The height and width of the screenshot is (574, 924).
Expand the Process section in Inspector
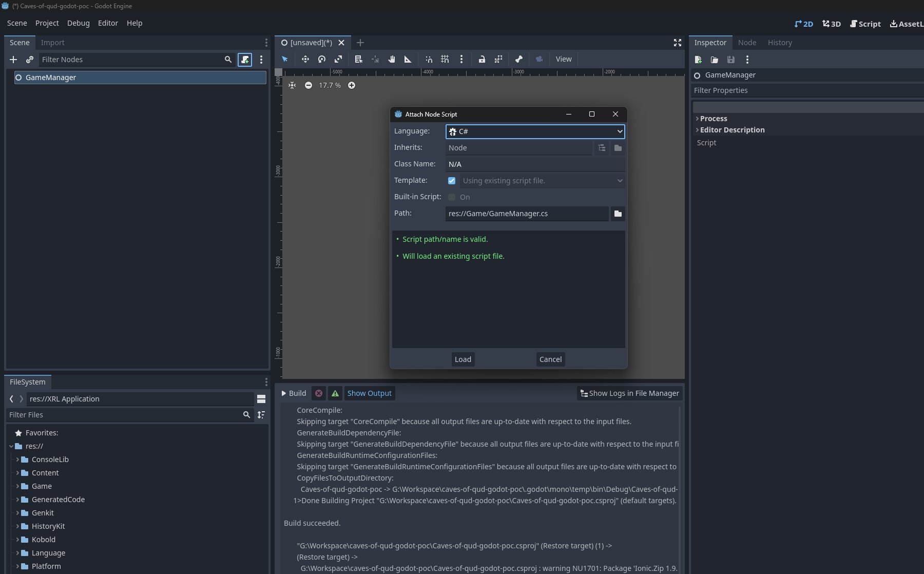coord(713,119)
